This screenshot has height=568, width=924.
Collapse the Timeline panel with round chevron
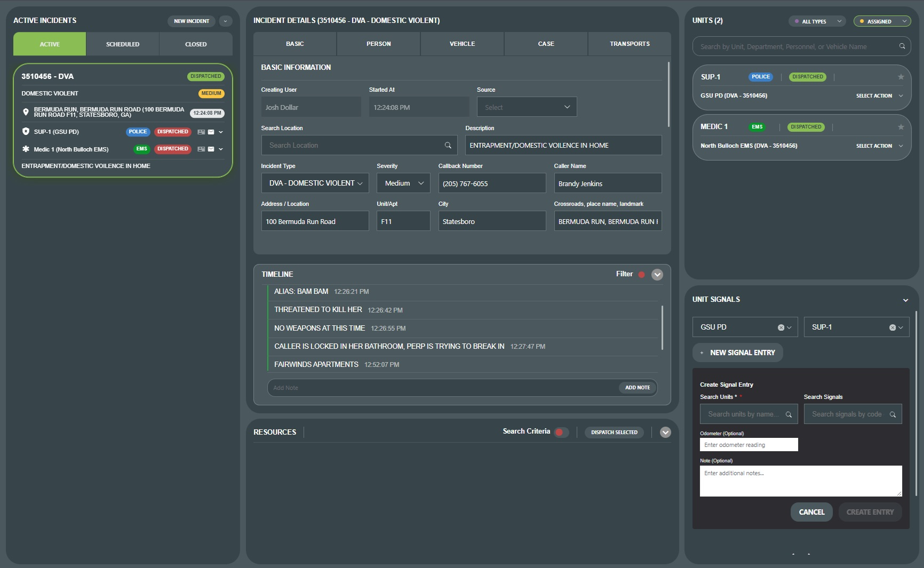point(657,275)
